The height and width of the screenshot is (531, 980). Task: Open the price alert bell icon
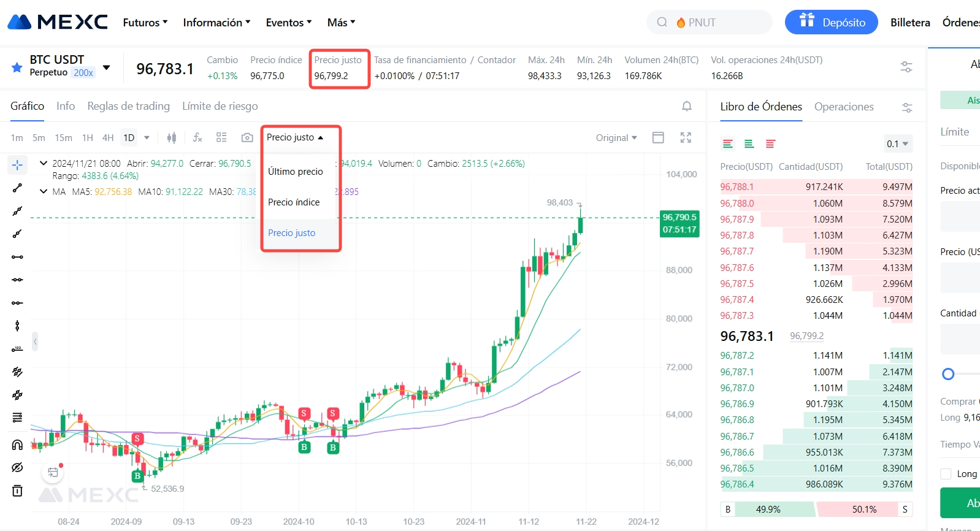point(687,106)
